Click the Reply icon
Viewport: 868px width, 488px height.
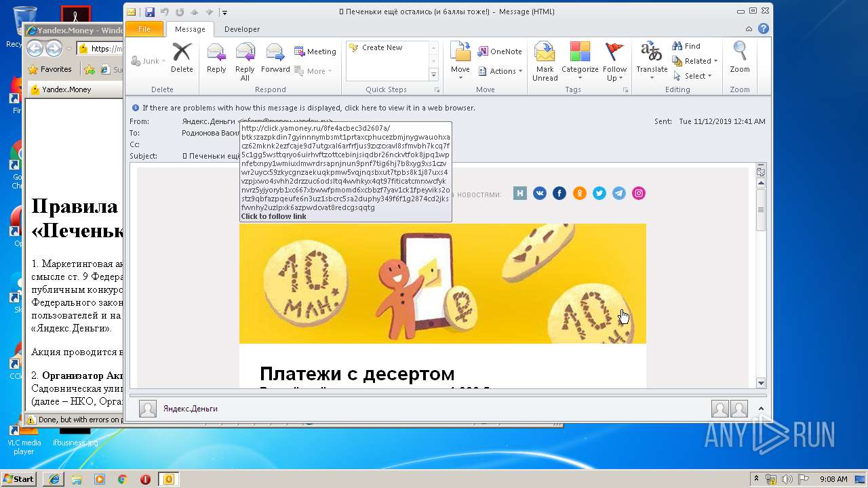(216, 58)
